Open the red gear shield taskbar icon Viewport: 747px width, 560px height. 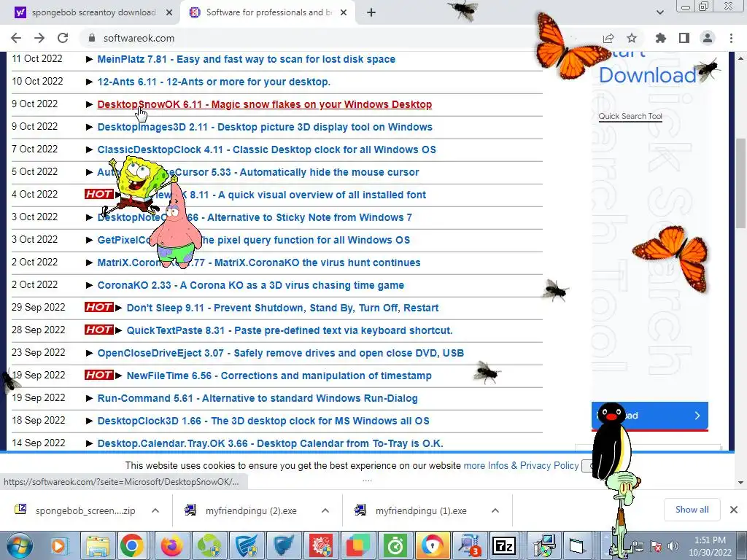click(321, 545)
